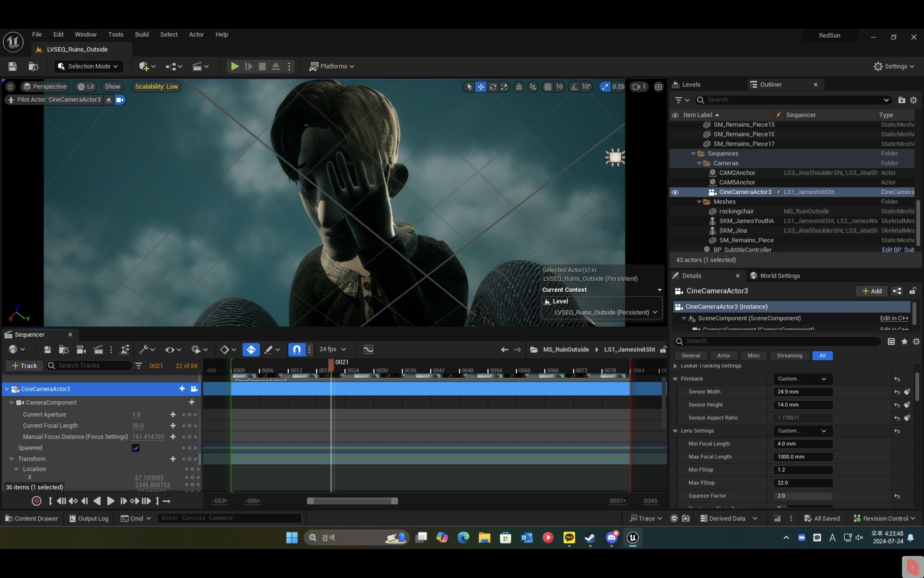Toggle snapping magnet icon in Sequencer
This screenshot has height=578, width=924.
tap(297, 349)
